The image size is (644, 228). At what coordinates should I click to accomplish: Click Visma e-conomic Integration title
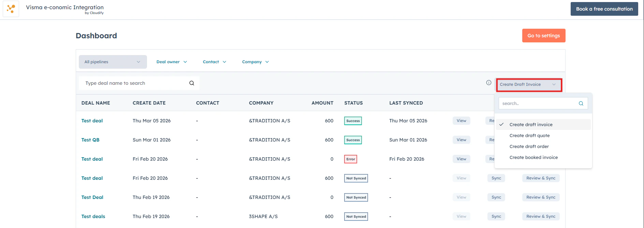(x=65, y=7)
